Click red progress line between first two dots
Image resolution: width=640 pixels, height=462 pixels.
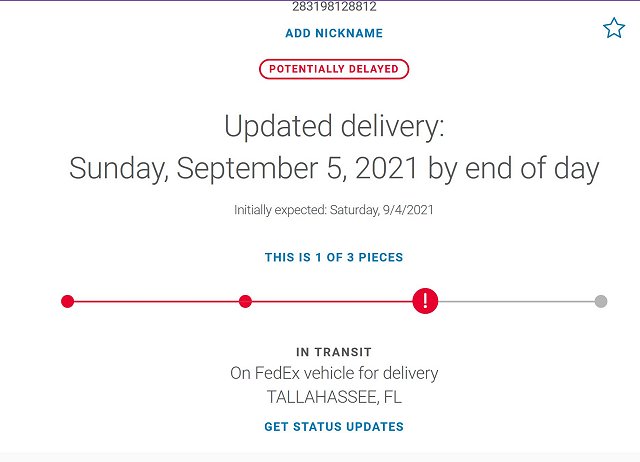coord(156,302)
